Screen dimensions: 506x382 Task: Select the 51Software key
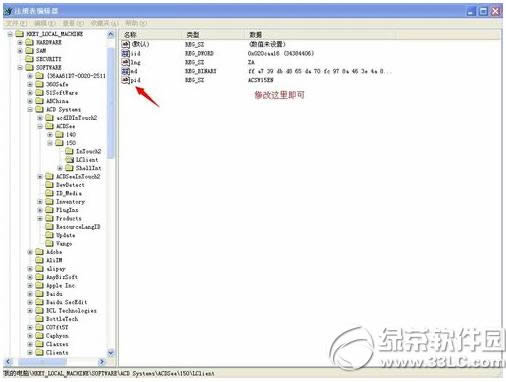[x=62, y=93]
